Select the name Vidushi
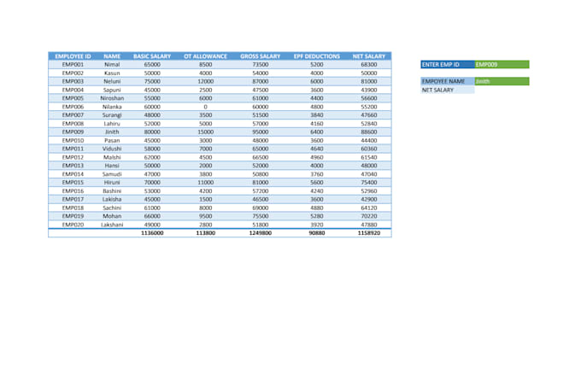 tap(112, 149)
